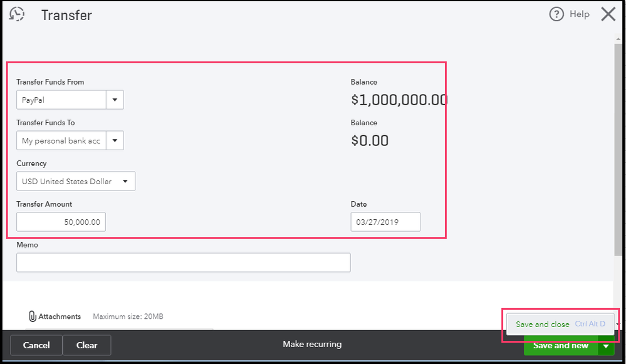The height and width of the screenshot is (364, 626).
Task: Focus the Transfer Amount field
Action: pos(61,222)
